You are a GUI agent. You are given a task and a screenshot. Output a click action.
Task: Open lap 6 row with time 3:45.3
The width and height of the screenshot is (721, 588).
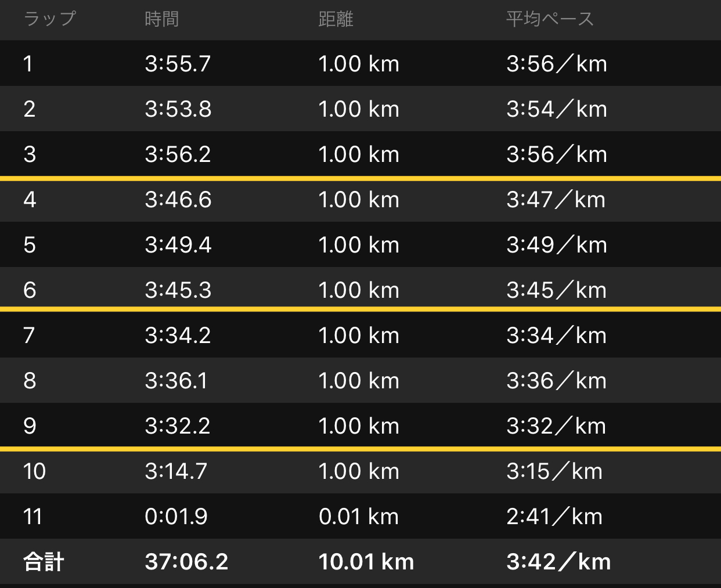point(360,288)
